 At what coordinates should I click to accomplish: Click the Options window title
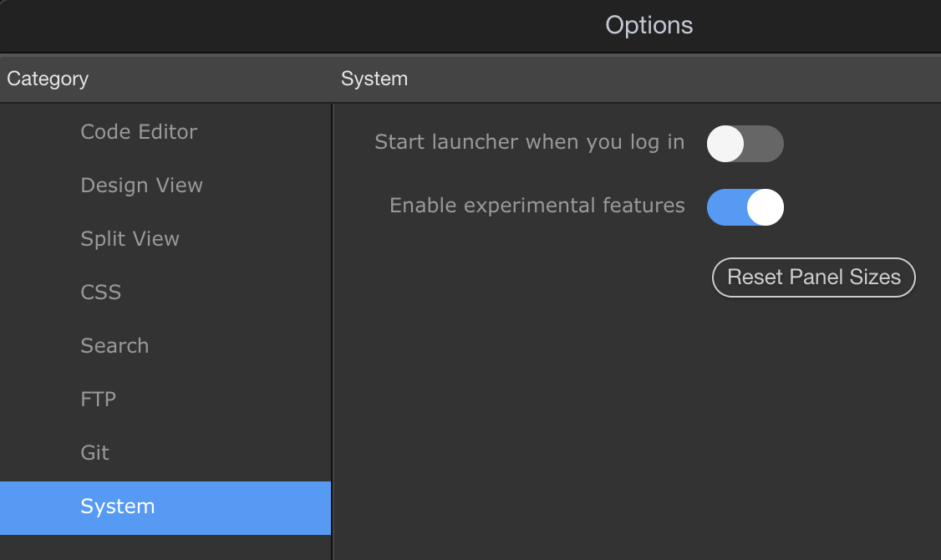pyautogui.click(x=649, y=26)
